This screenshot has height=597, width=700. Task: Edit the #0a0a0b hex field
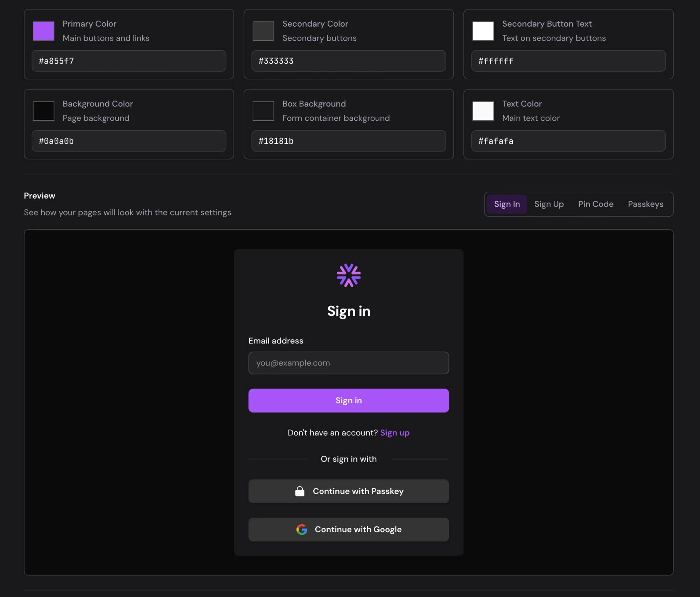click(129, 141)
